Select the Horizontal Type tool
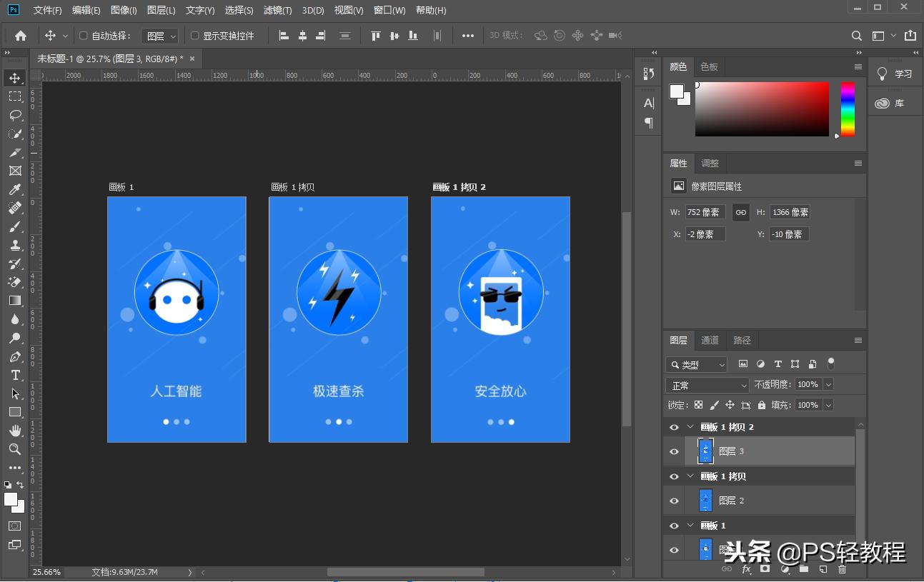This screenshot has width=924, height=582. [x=15, y=375]
